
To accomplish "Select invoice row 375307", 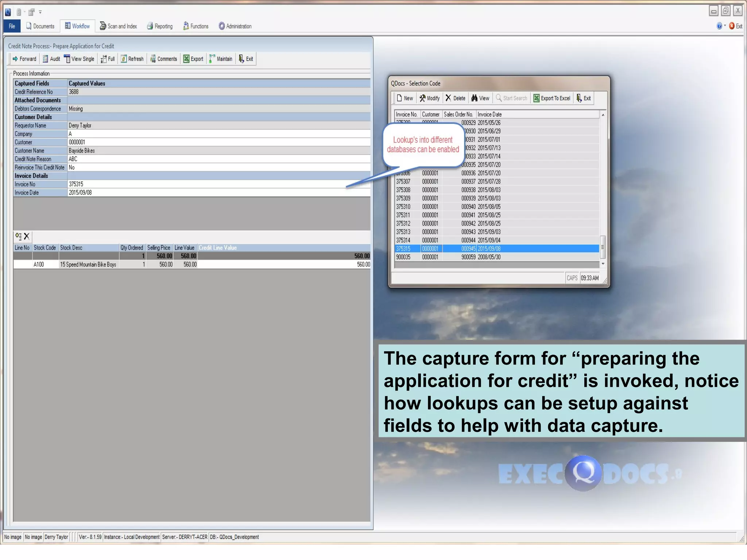I will pos(497,182).
